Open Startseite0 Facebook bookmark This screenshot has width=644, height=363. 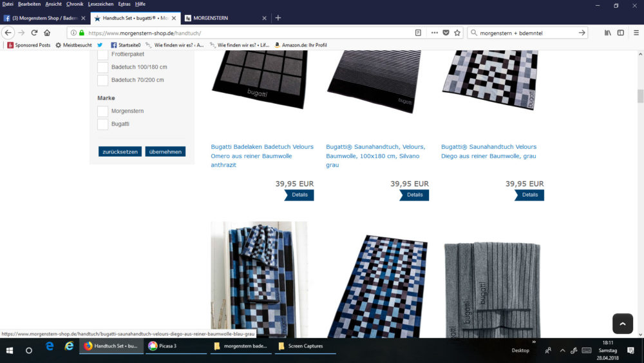[x=126, y=45]
